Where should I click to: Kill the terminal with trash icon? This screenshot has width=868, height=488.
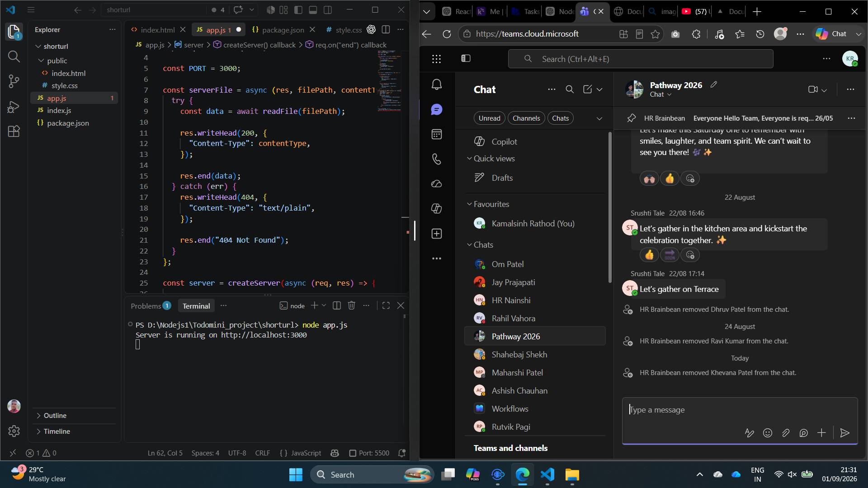point(351,305)
